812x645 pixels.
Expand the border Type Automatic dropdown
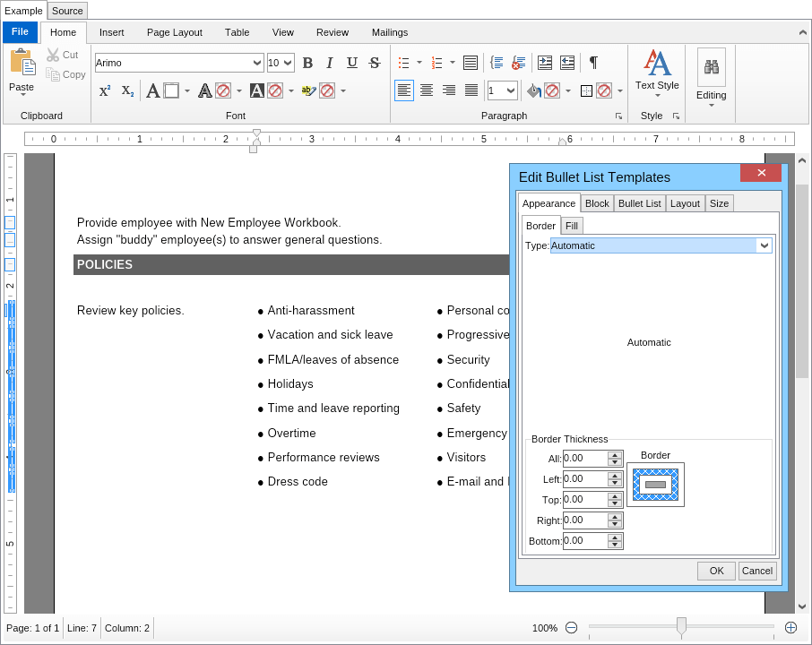pyautogui.click(x=764, y=245)
